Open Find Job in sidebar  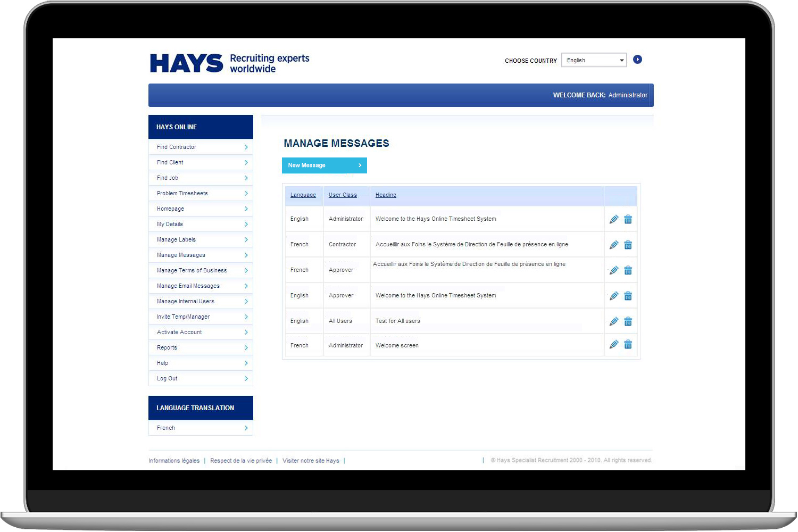[x=201, y=178]
